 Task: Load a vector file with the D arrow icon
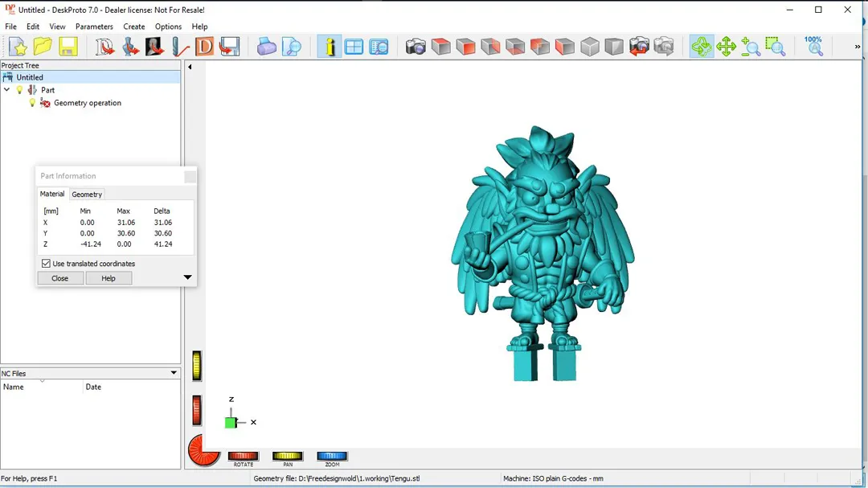pyautogui.click(x=104, y=47)
